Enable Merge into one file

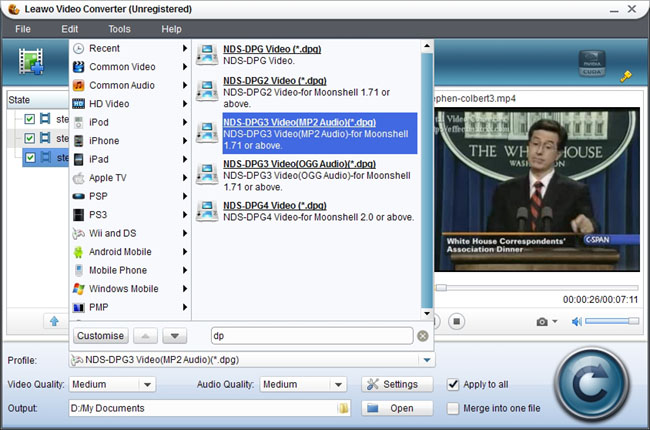453,408
